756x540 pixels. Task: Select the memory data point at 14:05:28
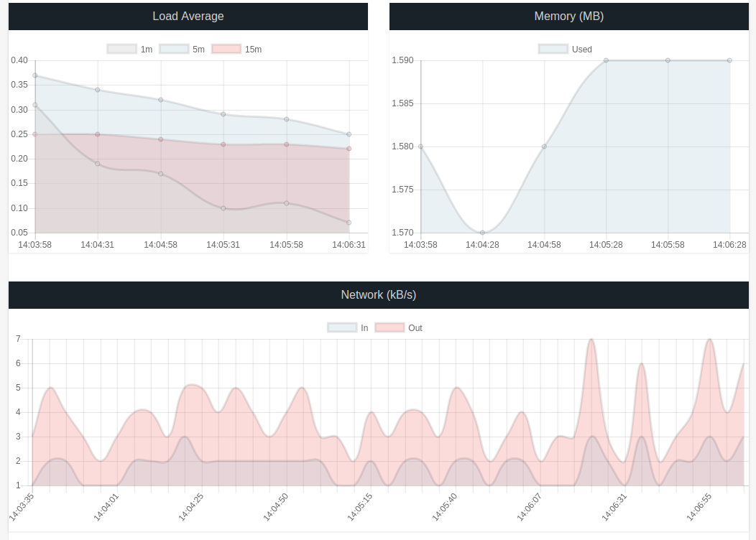click(x=606, y=60)
